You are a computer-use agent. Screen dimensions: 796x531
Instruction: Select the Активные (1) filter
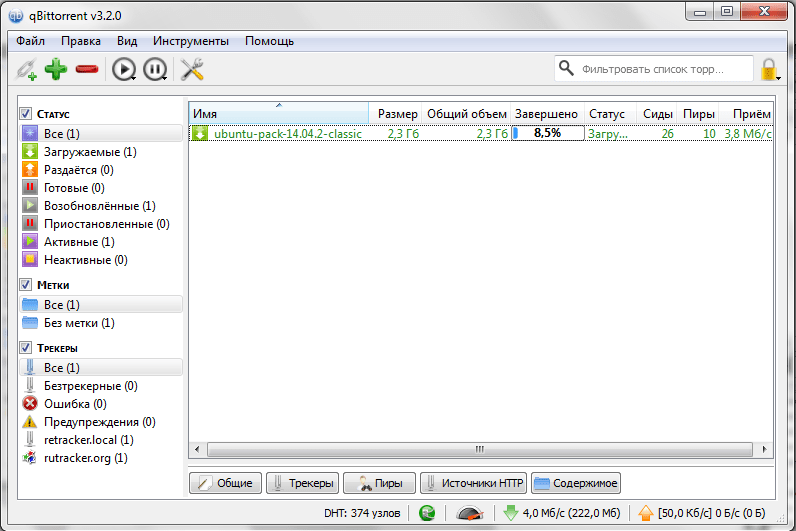coord(102,242)
